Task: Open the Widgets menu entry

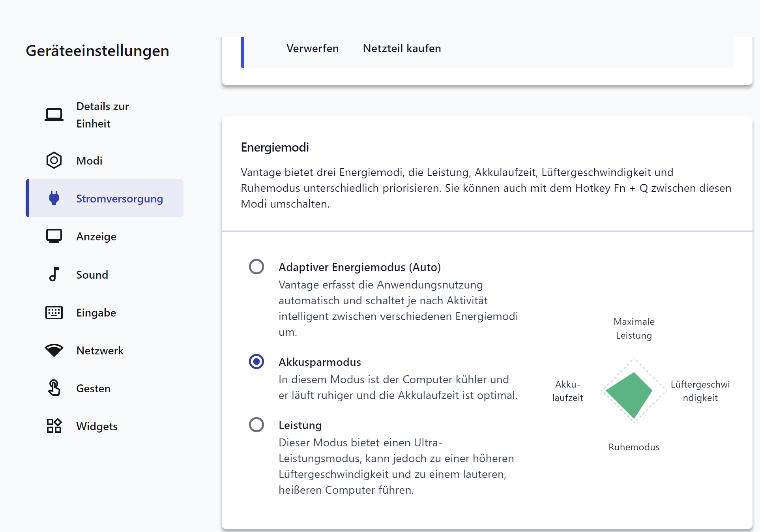Action: pyautogui.click(x=97, y=426)
